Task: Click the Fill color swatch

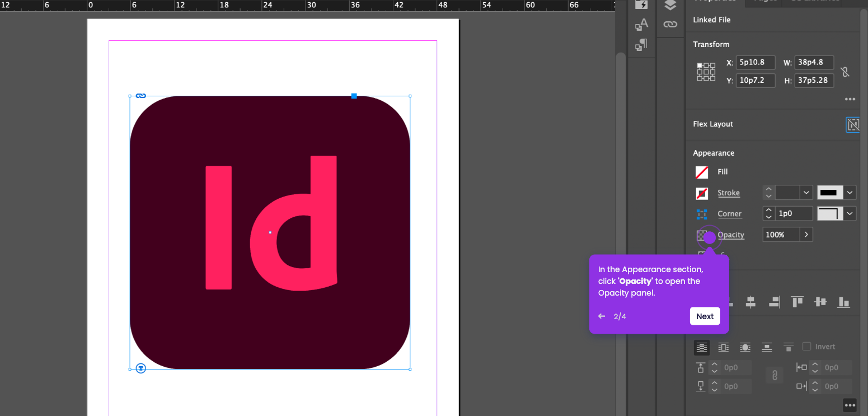Action: [702, 172]
